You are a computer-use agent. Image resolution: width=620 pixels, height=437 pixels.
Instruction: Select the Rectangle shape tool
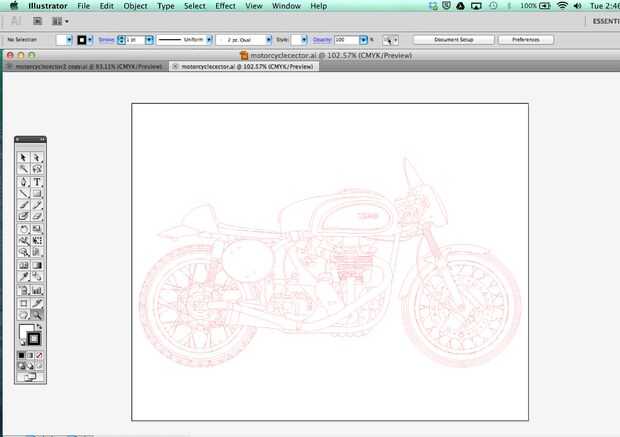(37, 194)
